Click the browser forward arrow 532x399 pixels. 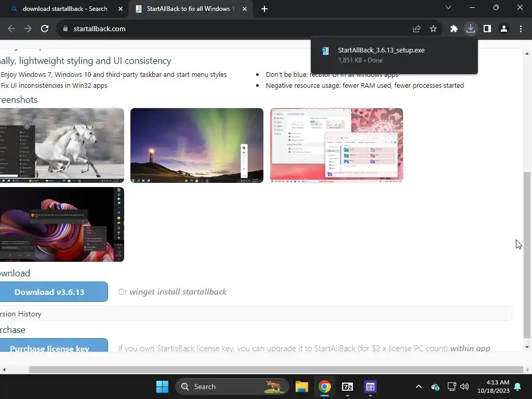pyautogui.click(x=28, y=29)
